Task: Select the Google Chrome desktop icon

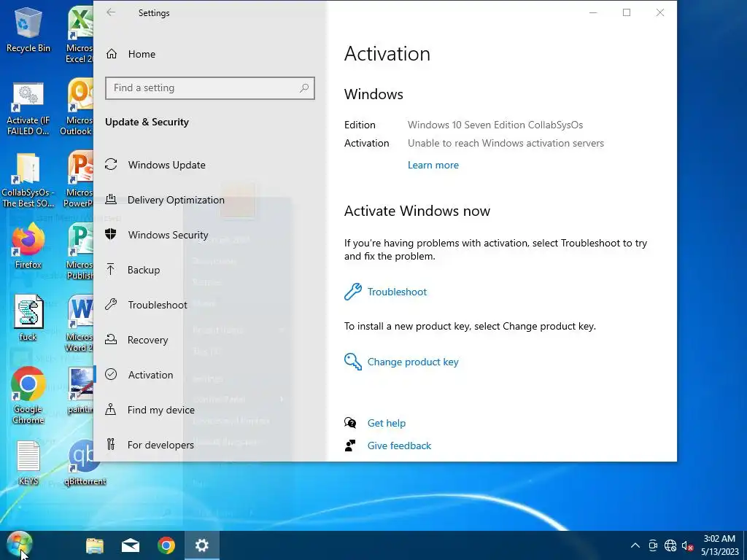Action: [28, 395]
